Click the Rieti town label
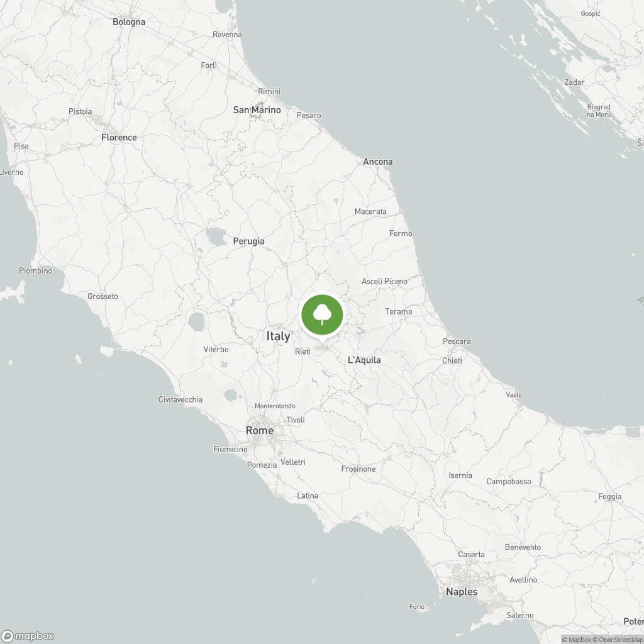 click(303, 352)
